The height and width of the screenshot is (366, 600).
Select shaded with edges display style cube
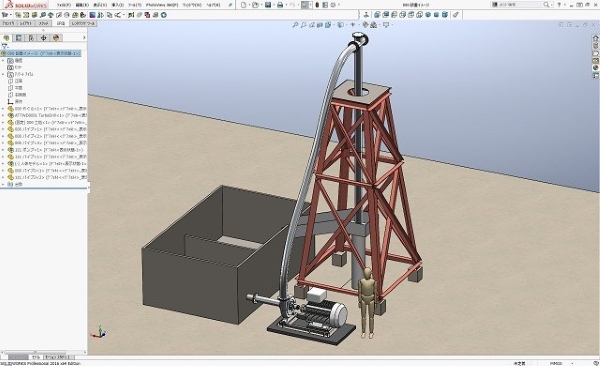445,15
